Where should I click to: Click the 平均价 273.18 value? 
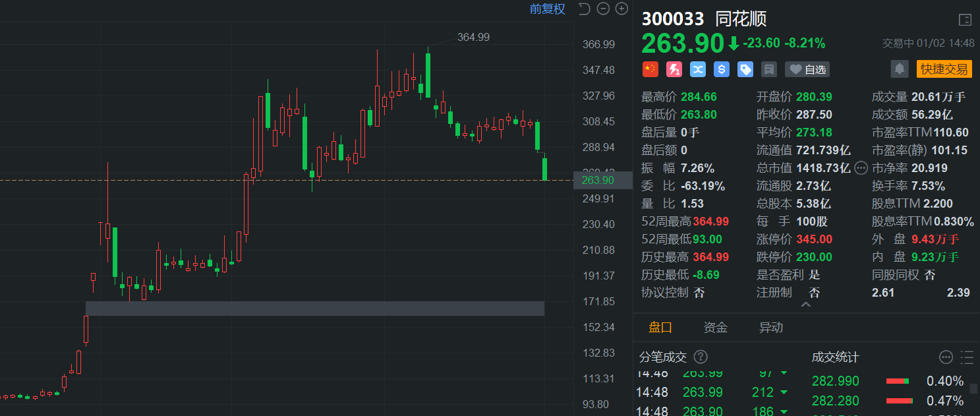814,133
